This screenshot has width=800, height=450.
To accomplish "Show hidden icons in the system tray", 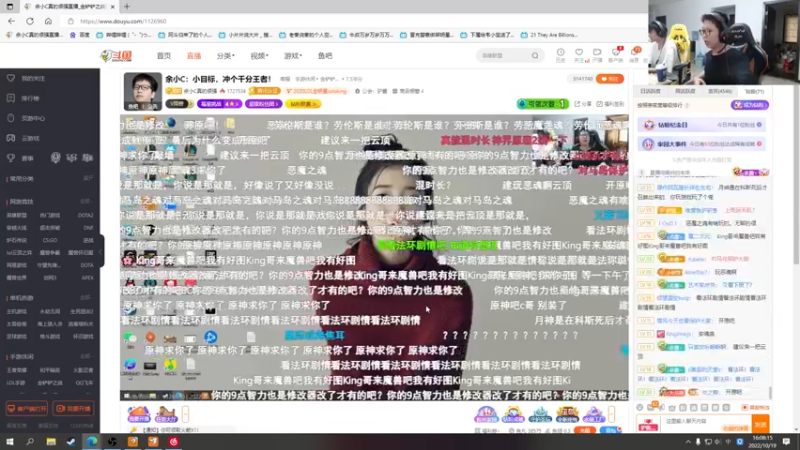I will (x=688, y=442).
